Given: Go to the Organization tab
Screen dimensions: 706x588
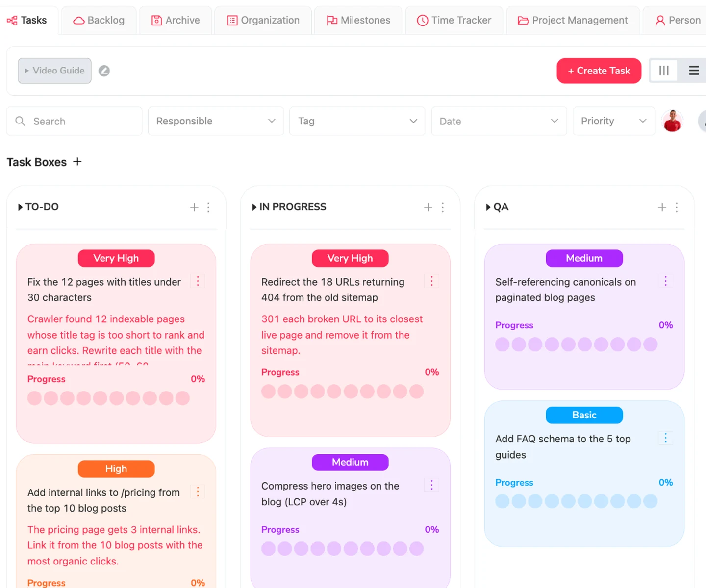Looking at the screenshot, I should click(263, 20).
